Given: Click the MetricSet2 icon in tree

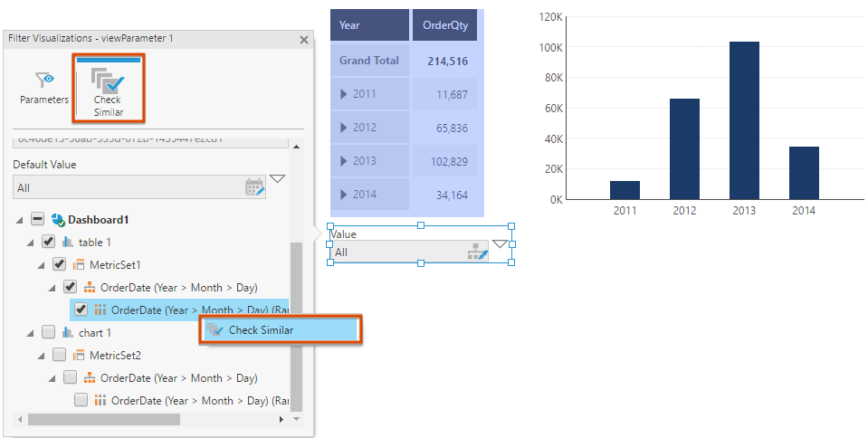Looking at the screenshot, I should pyautogui.click(x=79, y=355).
